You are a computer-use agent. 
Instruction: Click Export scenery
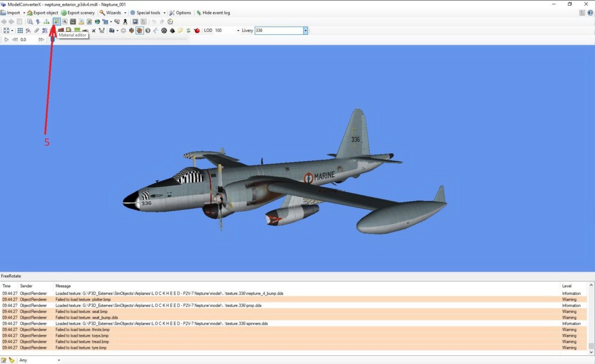[78, 13]
